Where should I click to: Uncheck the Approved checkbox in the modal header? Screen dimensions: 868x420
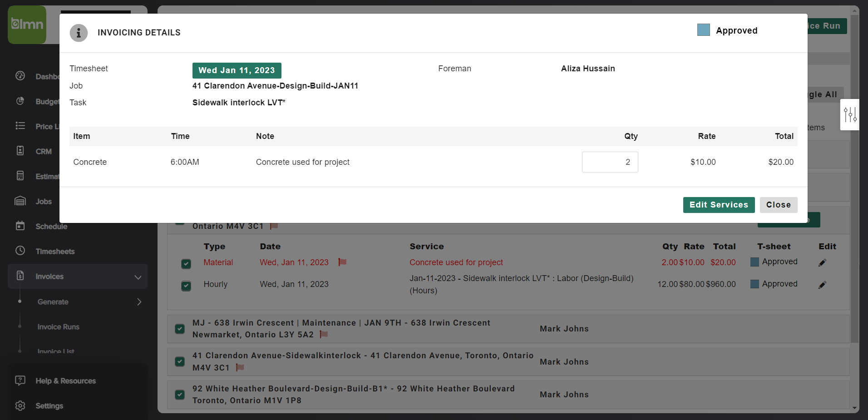703,30
